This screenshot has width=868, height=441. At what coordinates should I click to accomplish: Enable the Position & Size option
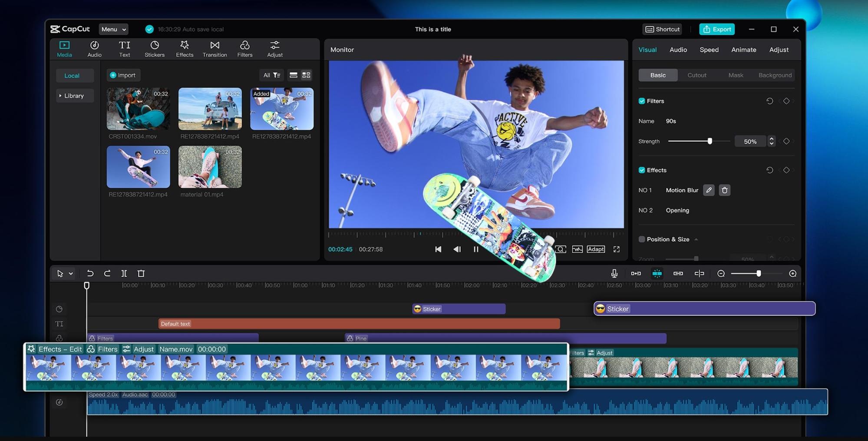(641, 239)
